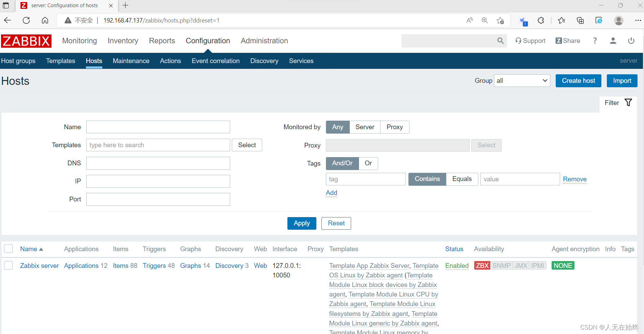Open the browser profile avatar

coord(619,20)
